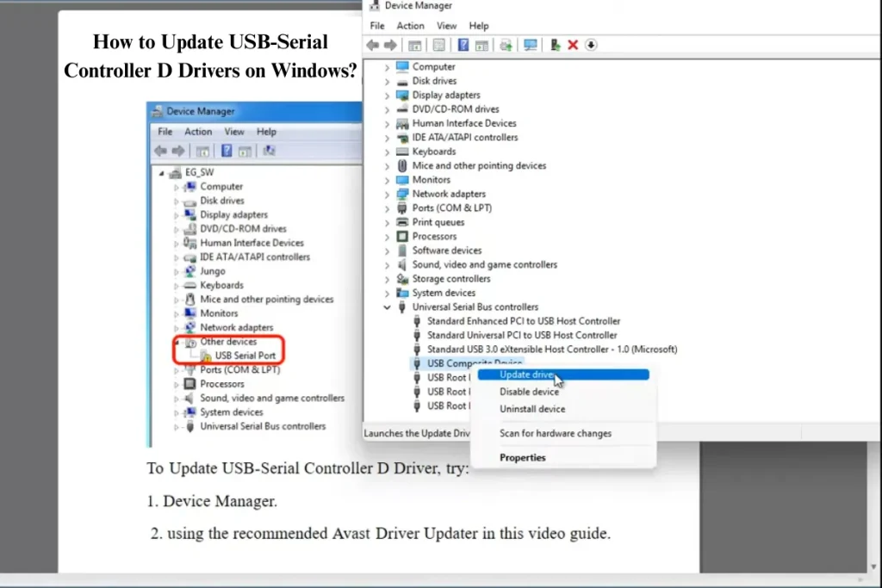Viewport: 882px width, 588px height.
Task: Expand the Storage controllers node
Action: [x=387, y=279]
